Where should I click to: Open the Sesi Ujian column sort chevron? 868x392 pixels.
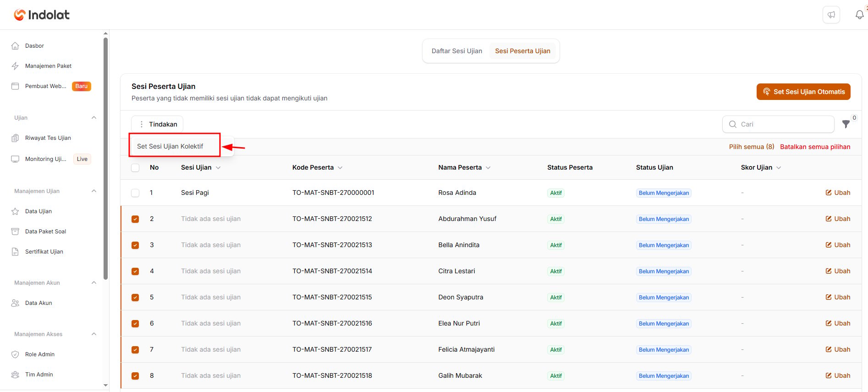218,168
